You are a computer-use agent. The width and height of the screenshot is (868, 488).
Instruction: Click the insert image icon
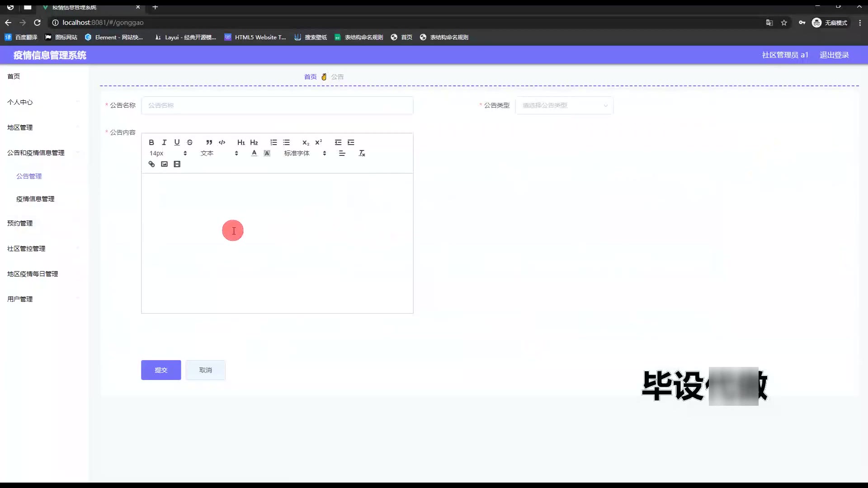point(164,164)
